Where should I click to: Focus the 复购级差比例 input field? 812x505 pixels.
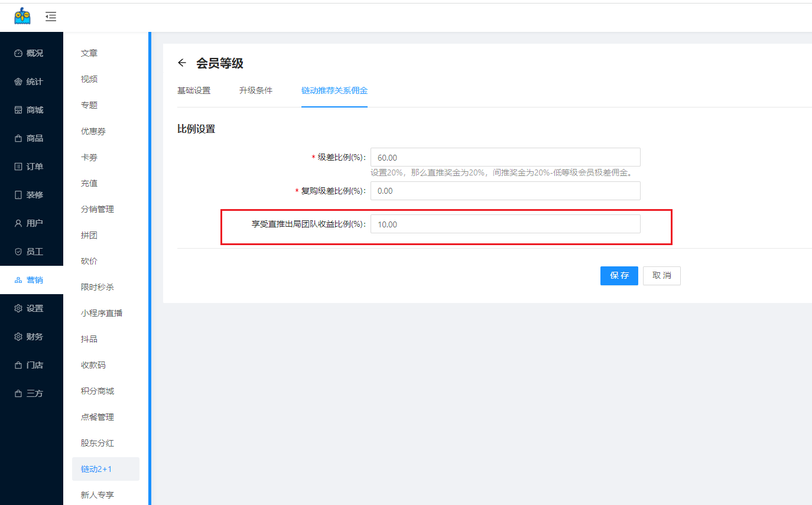pos(505,191)
